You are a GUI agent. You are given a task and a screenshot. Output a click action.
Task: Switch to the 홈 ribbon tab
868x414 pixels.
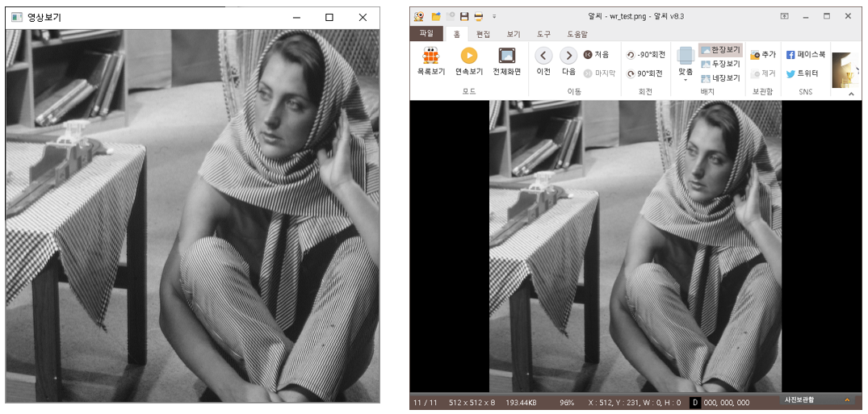(x=457, y=34)
